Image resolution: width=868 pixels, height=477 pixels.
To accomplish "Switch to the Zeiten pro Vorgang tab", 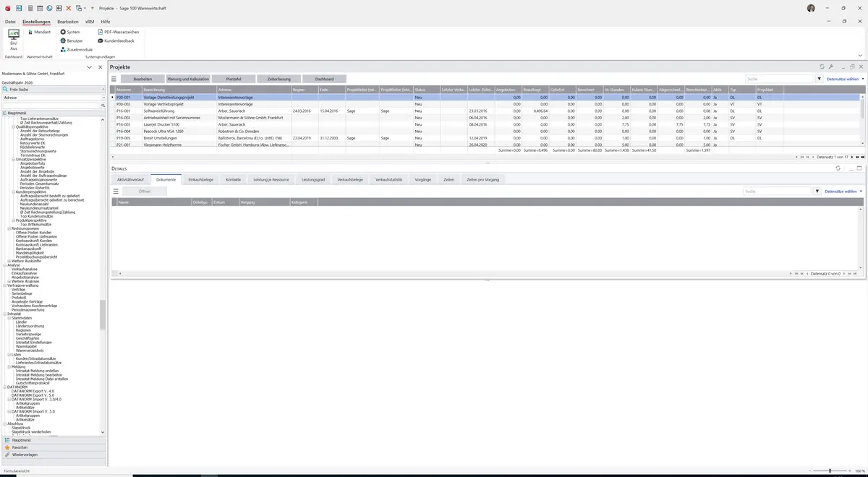I will (482, 179).
